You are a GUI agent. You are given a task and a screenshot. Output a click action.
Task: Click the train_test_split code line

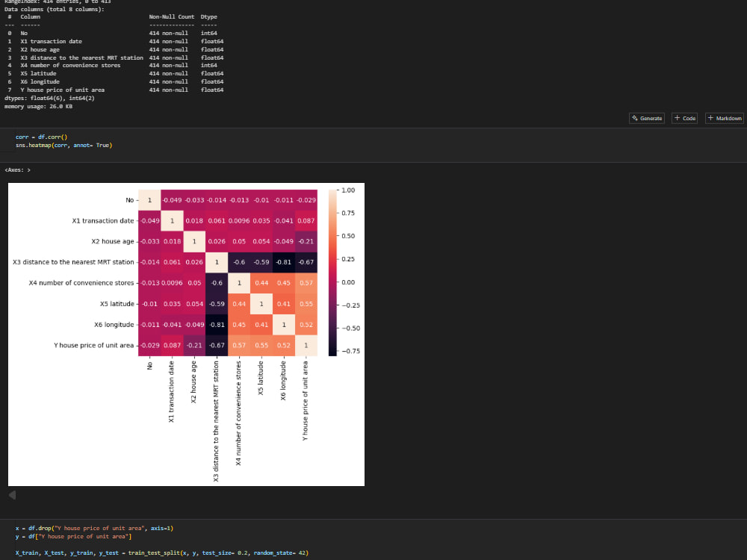click(x=162, y=553)
